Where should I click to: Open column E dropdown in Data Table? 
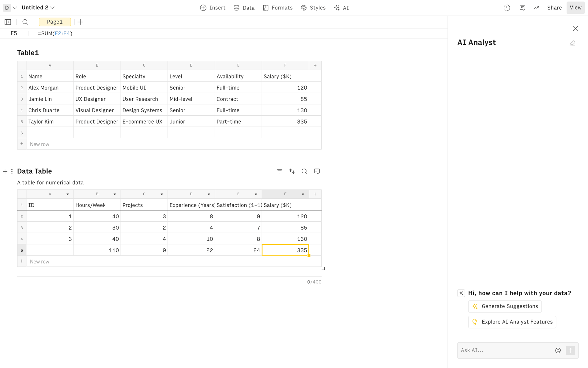coord(256,194)
